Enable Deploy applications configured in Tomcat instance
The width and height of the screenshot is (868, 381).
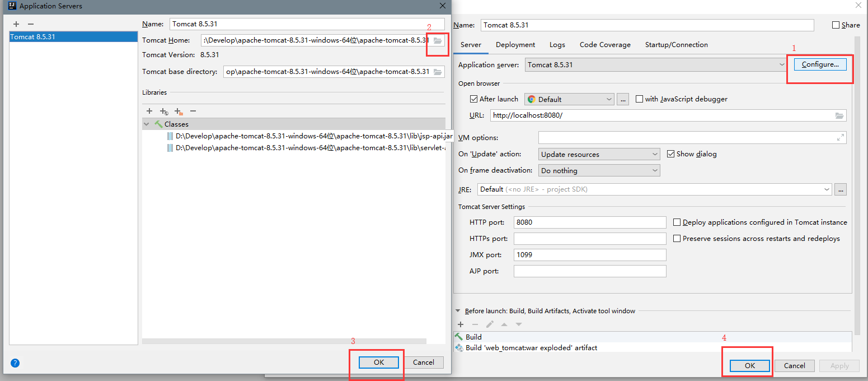(x=677, y=222)
